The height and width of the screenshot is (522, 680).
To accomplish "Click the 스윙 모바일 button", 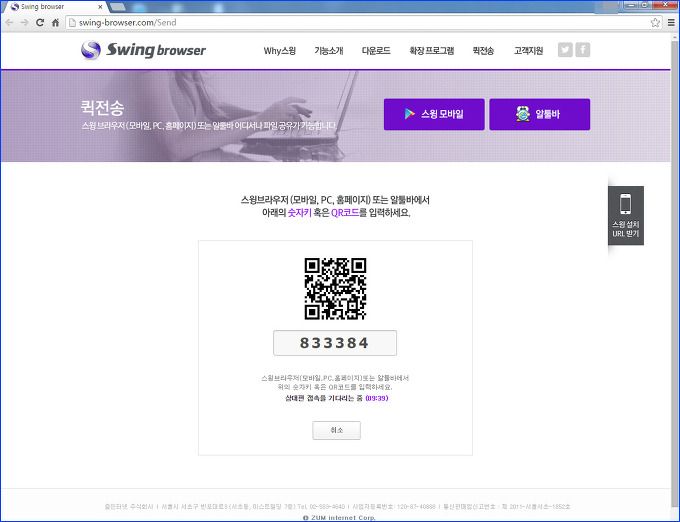I will [434, 114].
